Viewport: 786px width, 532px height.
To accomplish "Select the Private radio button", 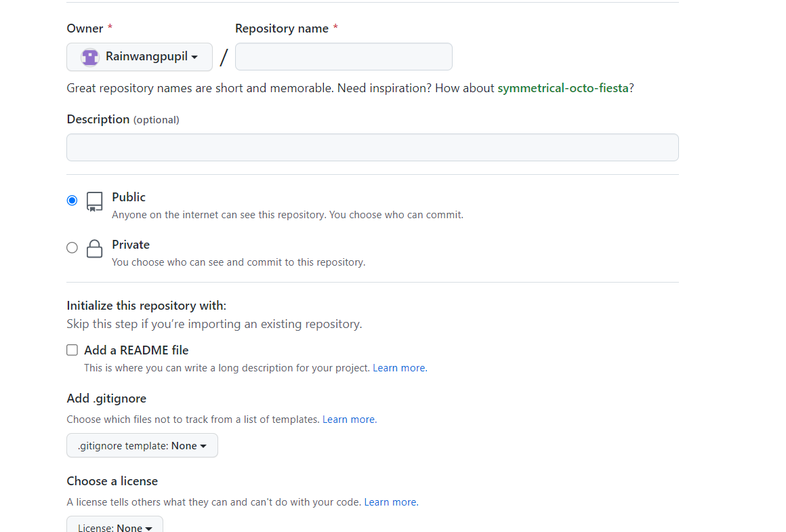I will [x=73, y=247].
